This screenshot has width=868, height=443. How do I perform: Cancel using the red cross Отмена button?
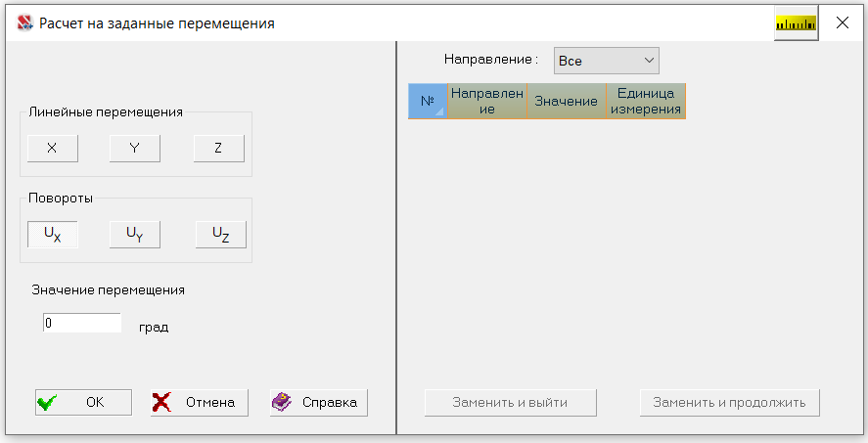click(x=200, y=402)
